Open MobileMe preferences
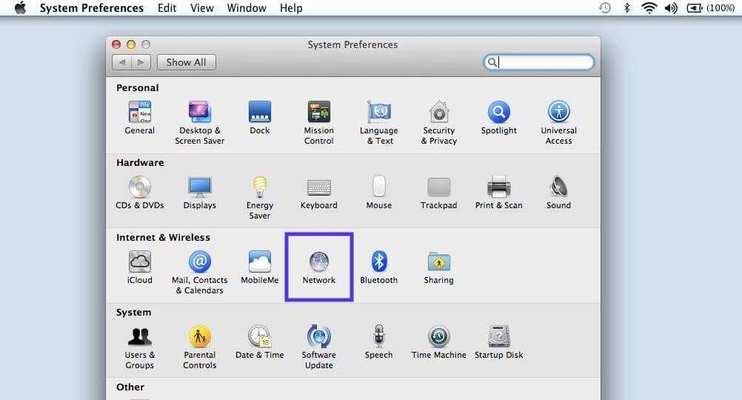This screenshot has width=742, height=400. pyautogui.click(x=260, y=267)
